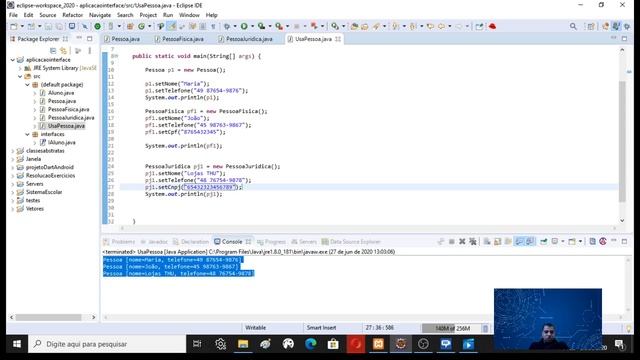640x360 pixels.
Task: Toggle Skip All Breakpoints icon
Action: tap(84, 27)
